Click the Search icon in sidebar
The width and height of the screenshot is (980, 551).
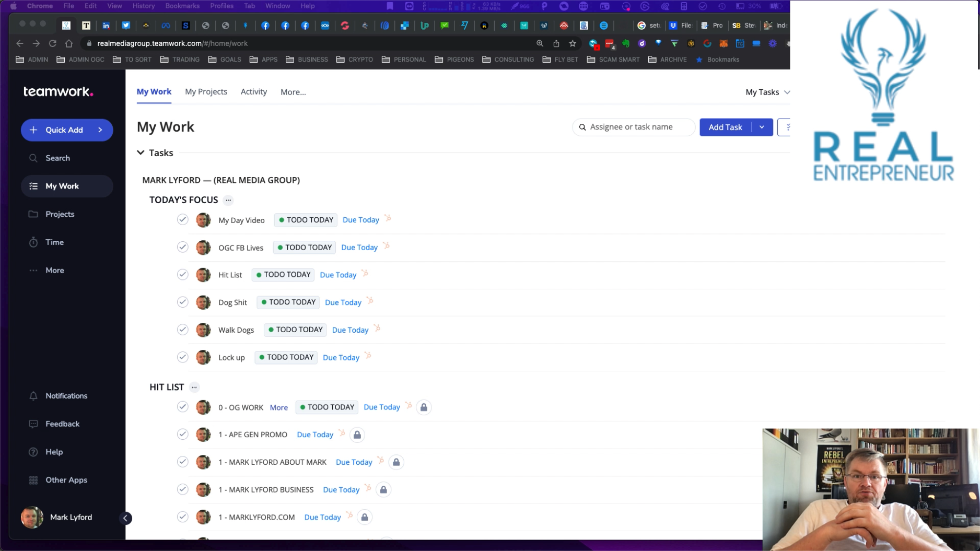(33, 158)
